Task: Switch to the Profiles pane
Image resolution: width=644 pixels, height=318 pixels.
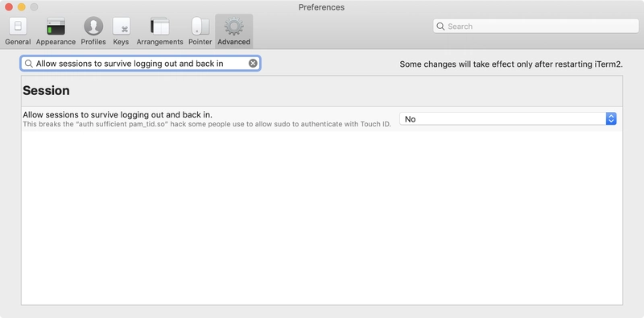Action: [93, 31]
